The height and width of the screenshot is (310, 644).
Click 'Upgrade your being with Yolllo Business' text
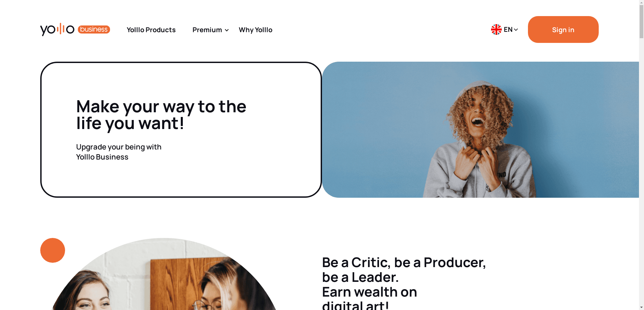pos(119,152)
